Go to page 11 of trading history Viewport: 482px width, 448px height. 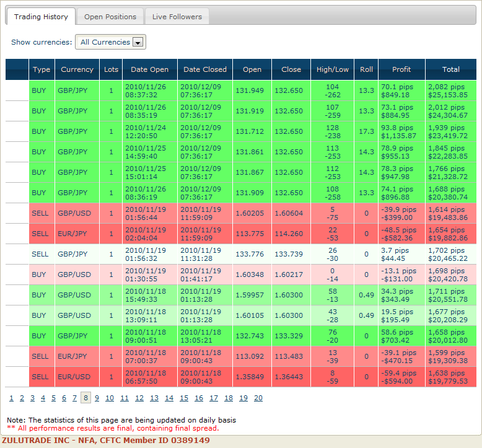pos(124,398)
